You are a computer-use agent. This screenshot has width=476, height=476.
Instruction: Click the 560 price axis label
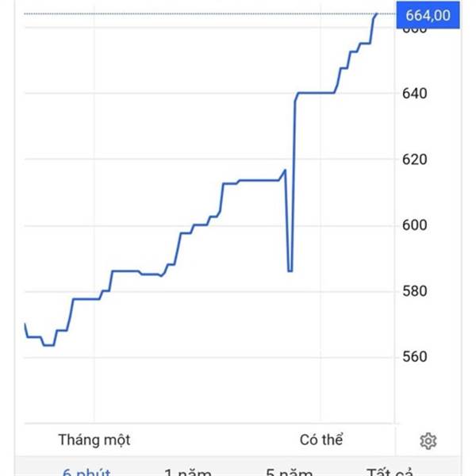pos(414,357)
